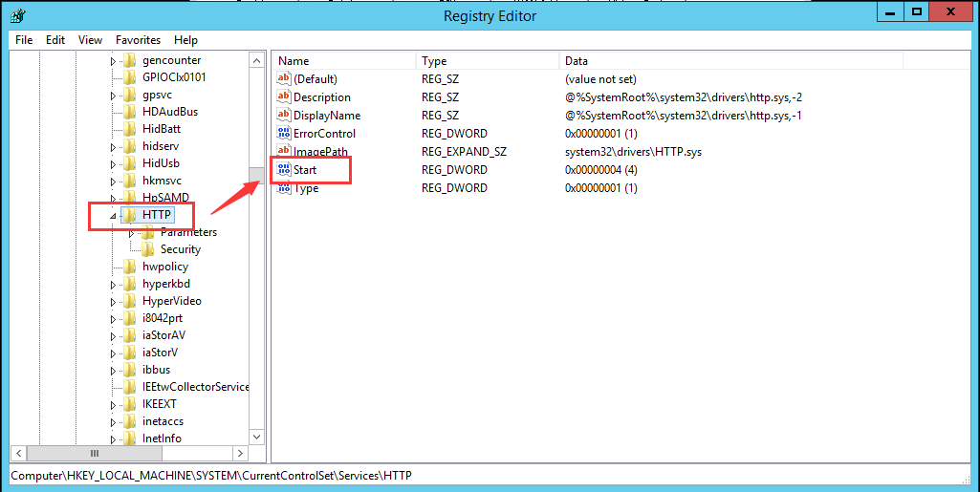This screenshot has height=492, width=980.
Task: Click the ErrorControl DWORD value icon
Action: [x=284, y=134]
